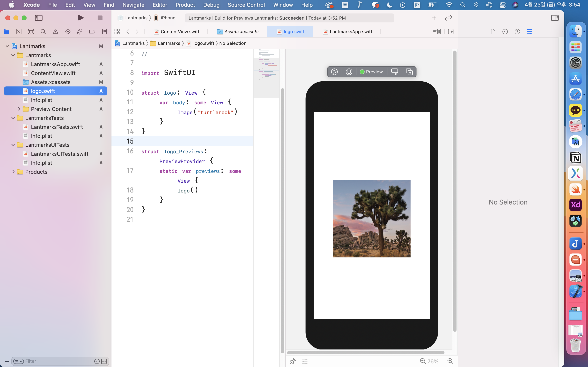Select iPhone run destination
Screen dimensions: 588x367
click(x=168, y=18)
